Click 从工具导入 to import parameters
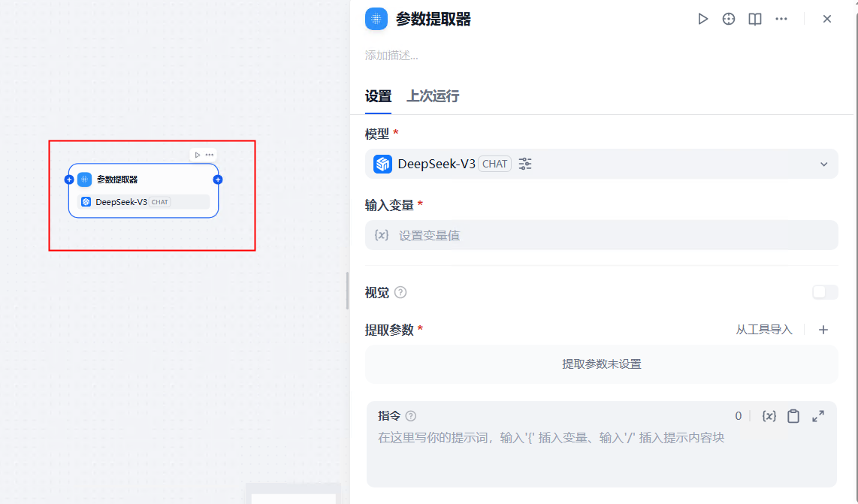The height and width of the screenshot is (504, 858). tap(764, 330)
